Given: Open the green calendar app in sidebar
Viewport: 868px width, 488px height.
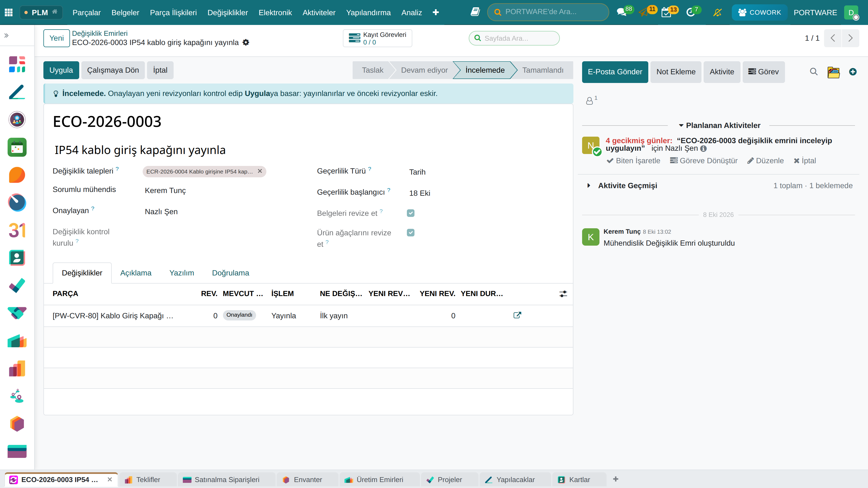Looking at the screenshot, I should (x=17, y=147).
